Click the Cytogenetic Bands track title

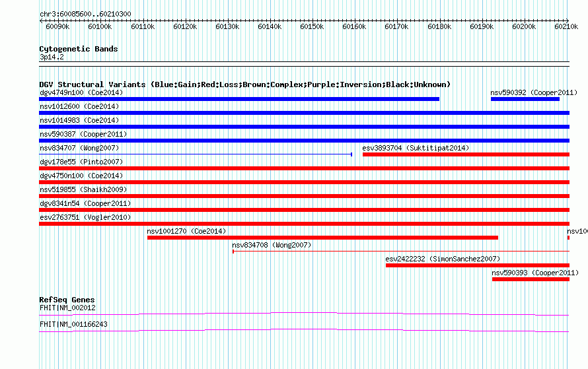coord(79,49)
